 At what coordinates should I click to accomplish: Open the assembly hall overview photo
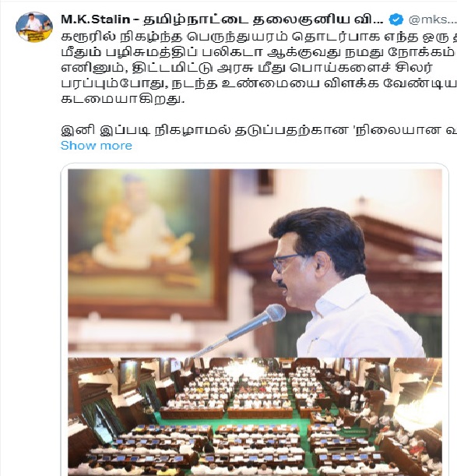click(x=255, y=417)
